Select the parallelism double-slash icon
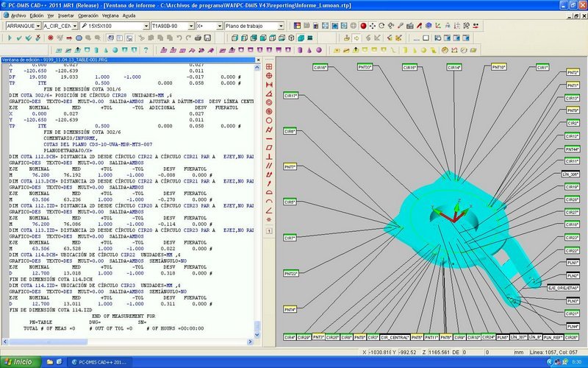 coord(269,166)
